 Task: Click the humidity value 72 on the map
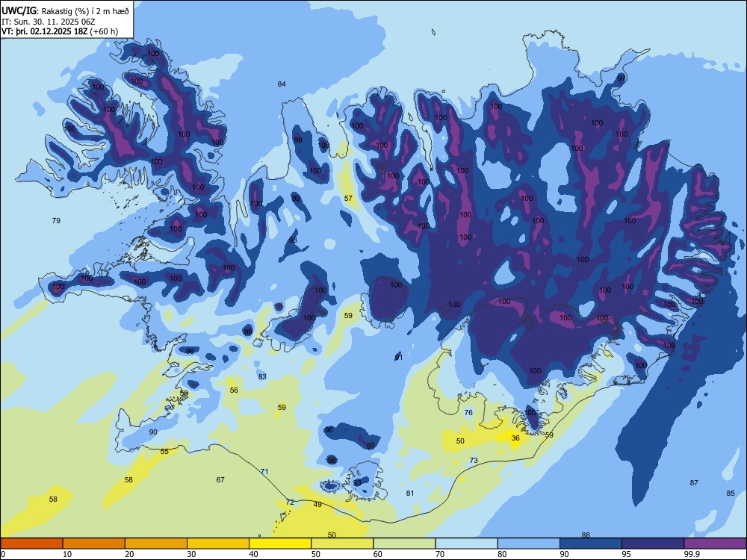click(x=290, y=502)
